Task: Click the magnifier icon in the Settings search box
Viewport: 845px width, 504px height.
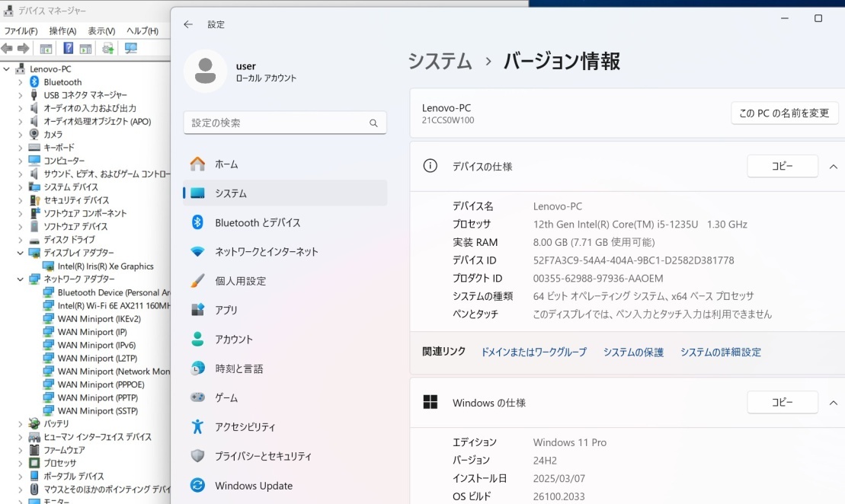Action: pyautogui.click(x=373, y=123)
